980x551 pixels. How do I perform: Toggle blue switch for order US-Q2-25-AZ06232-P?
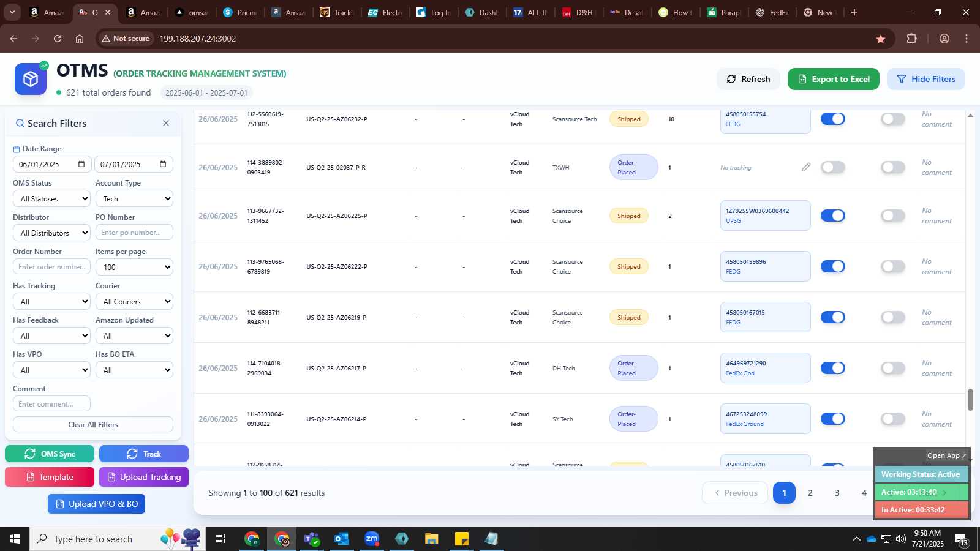point(833,119)
